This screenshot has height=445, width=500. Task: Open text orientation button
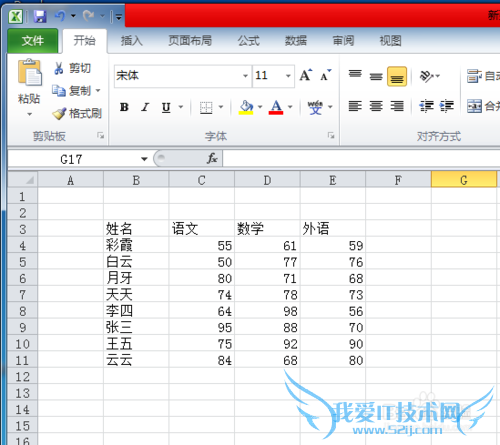[x=430, y=76]
